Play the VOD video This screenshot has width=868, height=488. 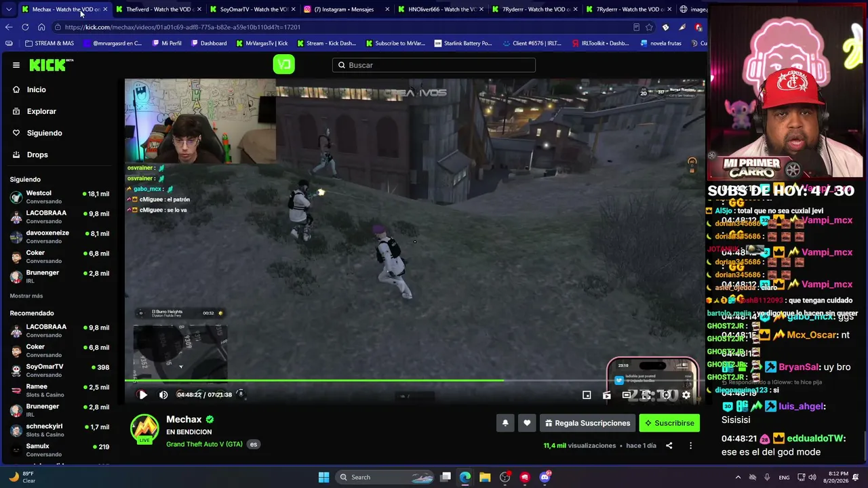pos(142,394)
